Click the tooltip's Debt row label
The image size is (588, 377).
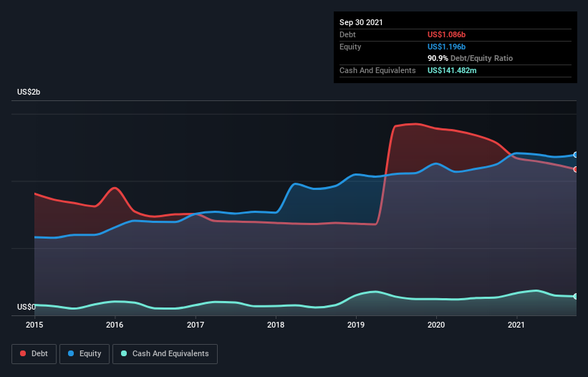tap(347, 34)
